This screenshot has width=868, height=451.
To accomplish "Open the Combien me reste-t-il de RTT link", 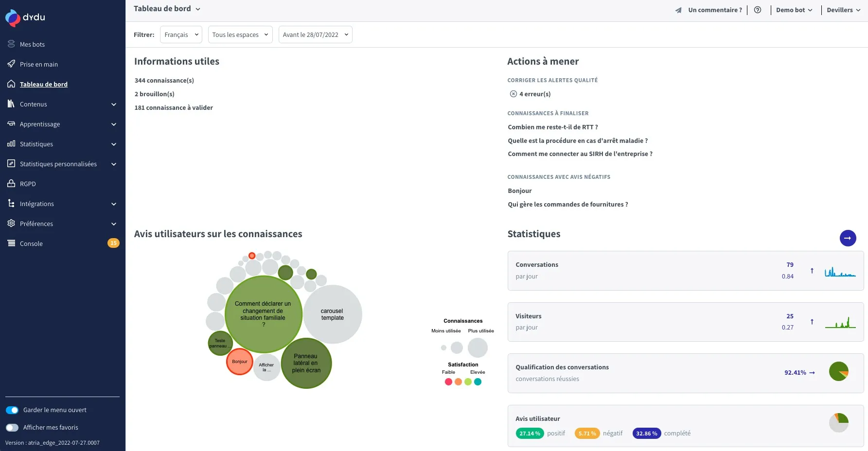I will 552,127.
